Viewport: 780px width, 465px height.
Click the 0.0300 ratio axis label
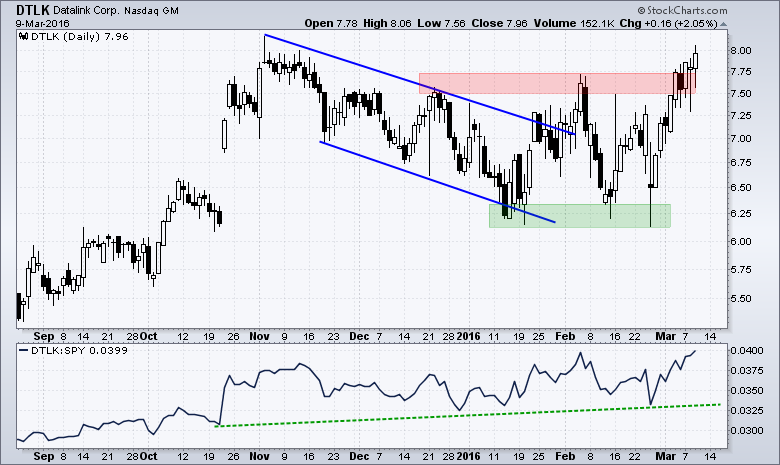point(747,430)
